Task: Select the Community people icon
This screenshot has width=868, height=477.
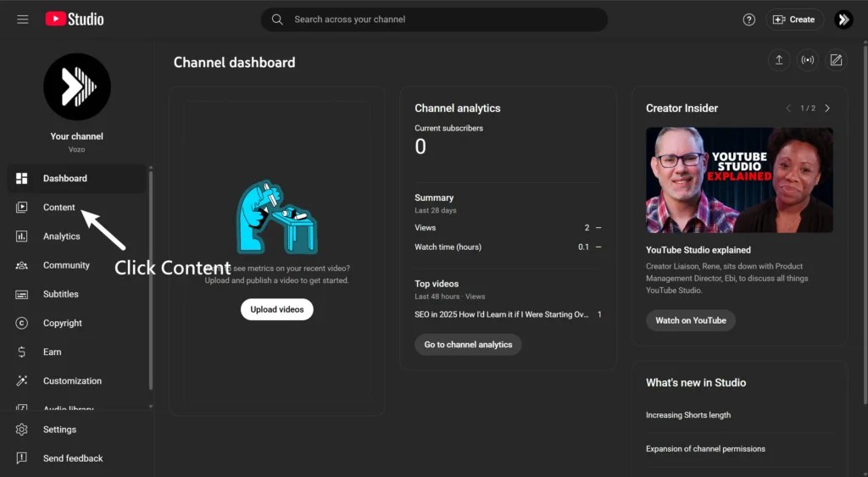Action: [x=21, y=265]
